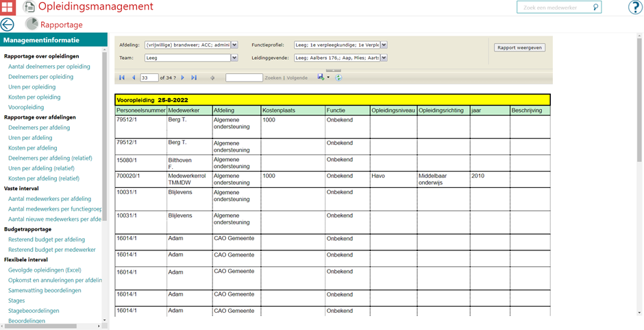Open Deelnemers per opleiding report
Viewport: 644px width, 330px height.
[40, 77]
